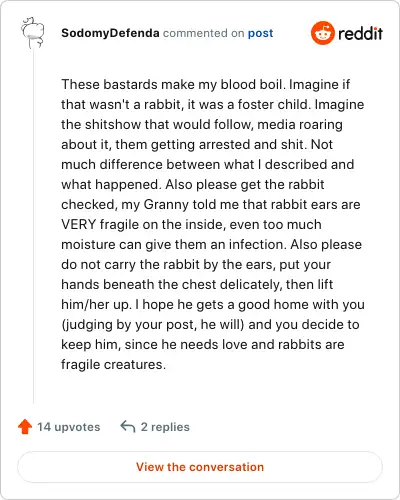Click the orange Reddit Snoo logo icon
400x500 pixels.
322,33
